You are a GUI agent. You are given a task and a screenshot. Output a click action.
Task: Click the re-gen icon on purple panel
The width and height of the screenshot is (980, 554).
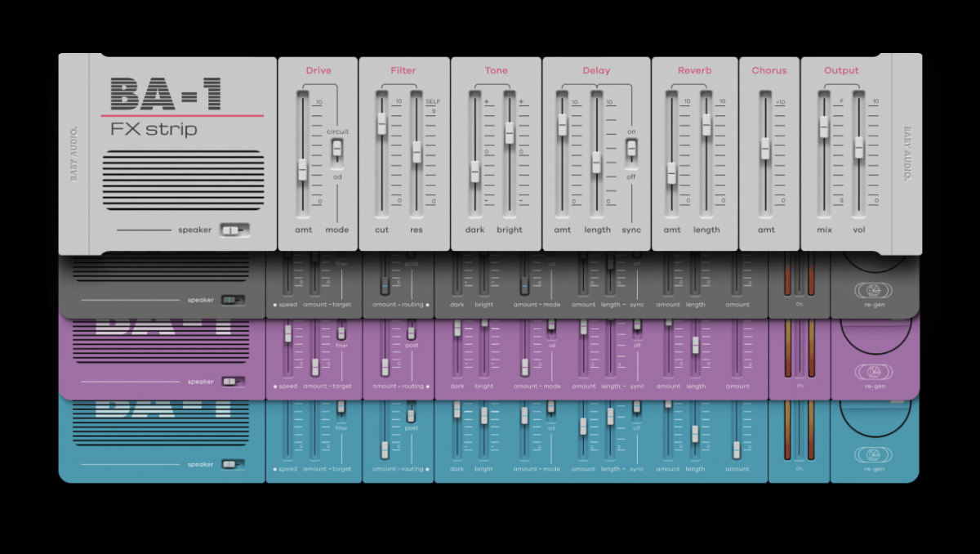[873, 373]
